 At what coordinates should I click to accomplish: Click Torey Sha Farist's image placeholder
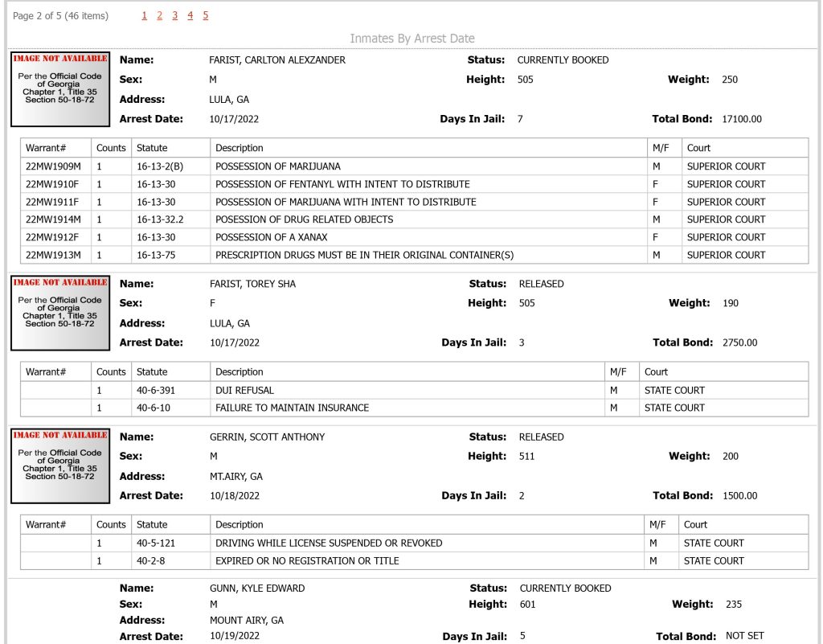point(60,313)
